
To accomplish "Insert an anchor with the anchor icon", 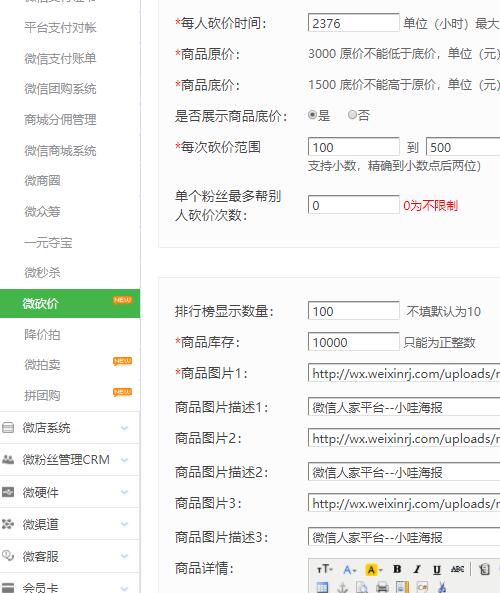I will 342,587.
